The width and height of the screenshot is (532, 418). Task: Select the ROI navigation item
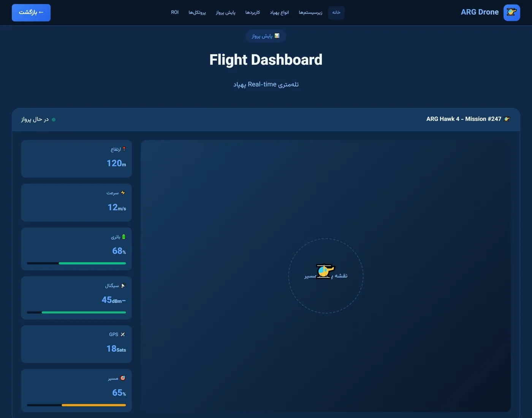175,13
